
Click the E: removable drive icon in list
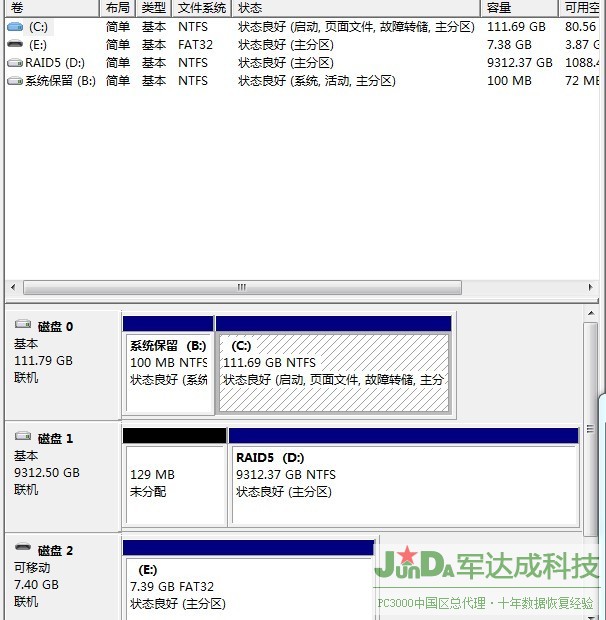(x=15, y=44)
